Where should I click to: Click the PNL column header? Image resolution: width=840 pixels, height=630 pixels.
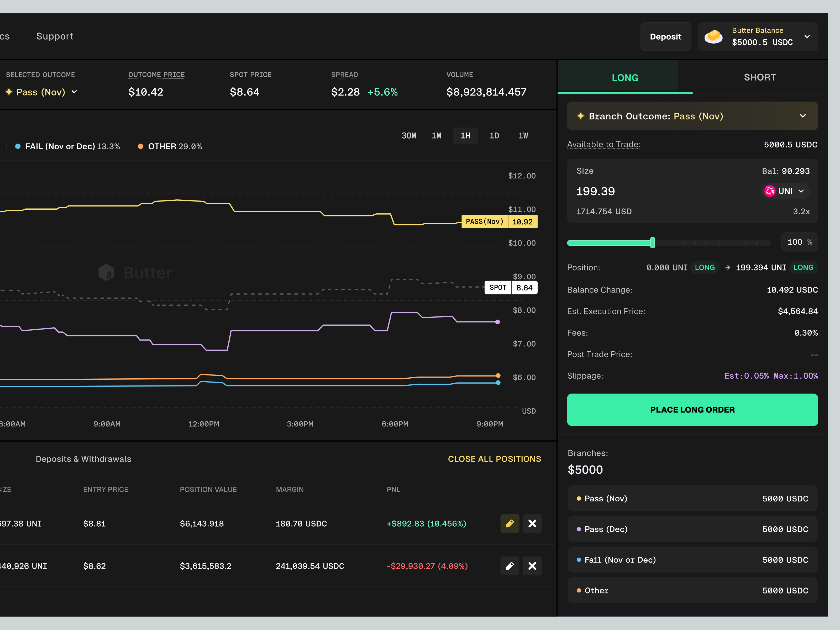pos(393,490)
